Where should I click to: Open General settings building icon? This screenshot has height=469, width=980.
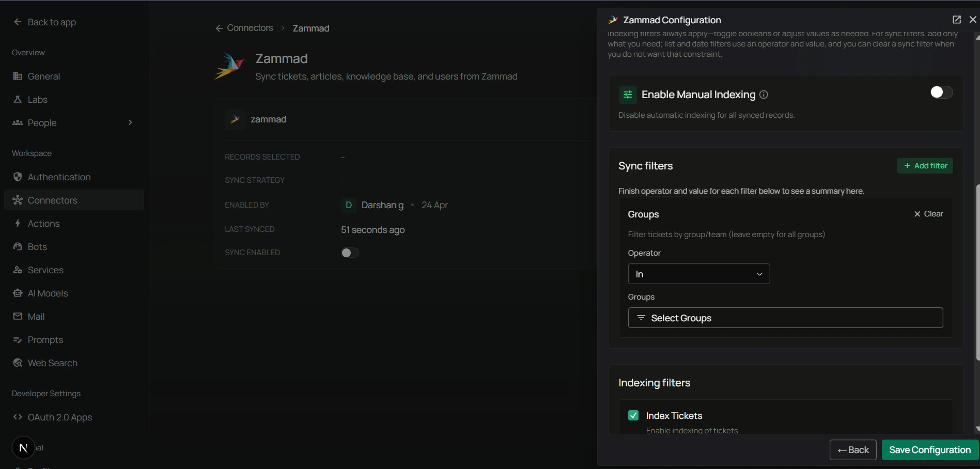tap(18, 76)
